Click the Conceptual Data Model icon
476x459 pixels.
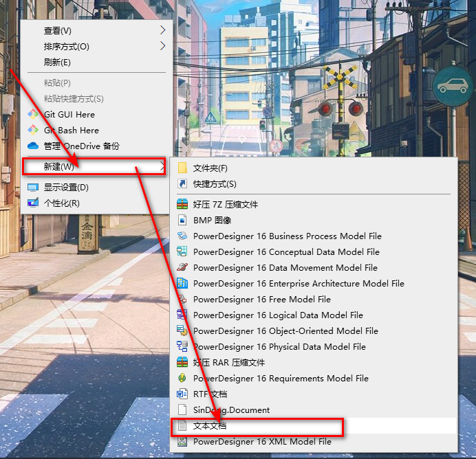click(x=182, y=251)
